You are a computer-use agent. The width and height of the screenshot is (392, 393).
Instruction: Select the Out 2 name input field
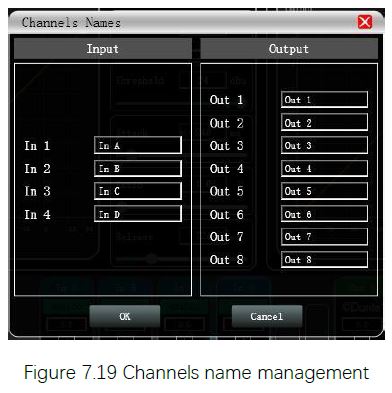pyautogui.click(x=324, y=122)
